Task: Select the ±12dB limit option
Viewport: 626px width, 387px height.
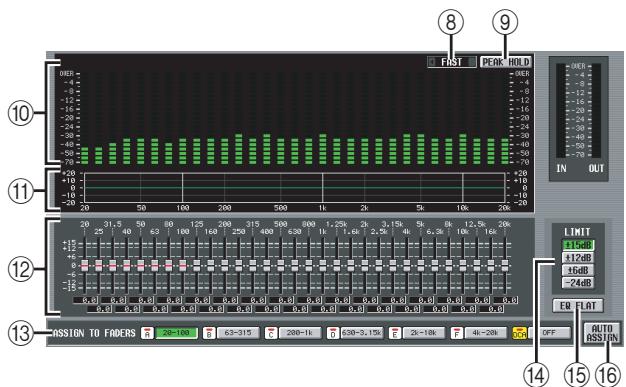Action: click(578, 258)
